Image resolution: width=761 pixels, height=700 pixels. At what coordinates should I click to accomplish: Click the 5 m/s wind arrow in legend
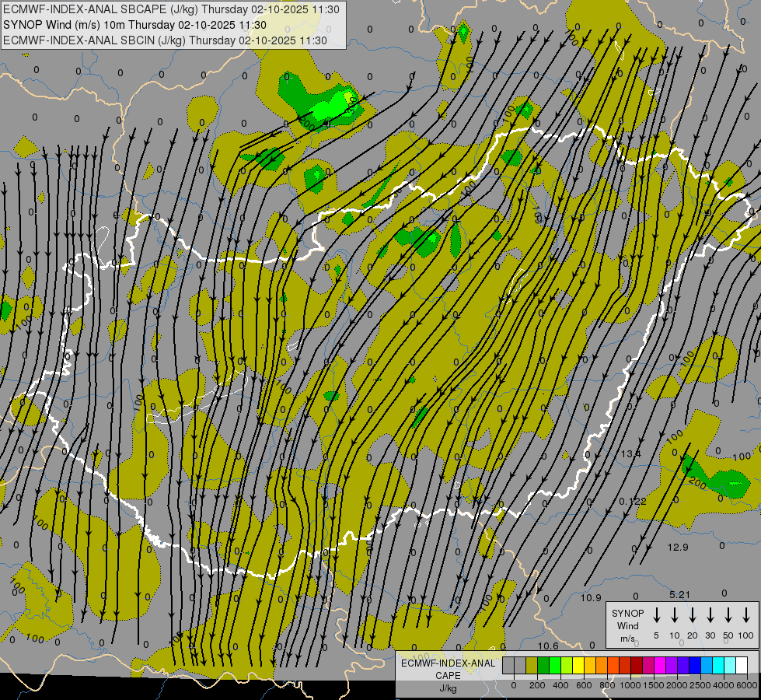click(x=656, y=615)
